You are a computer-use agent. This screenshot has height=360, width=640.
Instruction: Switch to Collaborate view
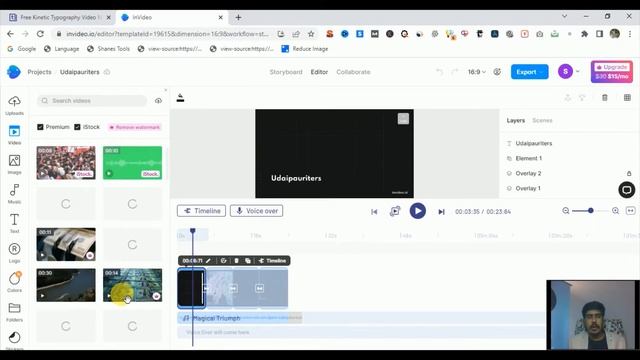(353, 72)
